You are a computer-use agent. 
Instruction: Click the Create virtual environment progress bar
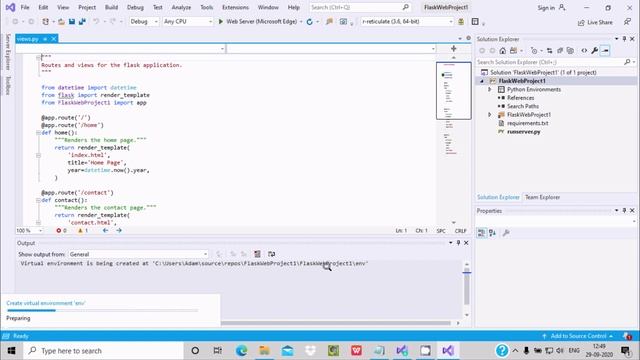[102, 311]
